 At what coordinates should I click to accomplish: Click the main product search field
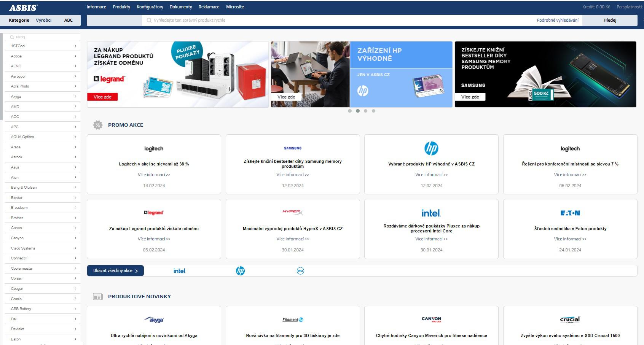click(x=339, y=20)
